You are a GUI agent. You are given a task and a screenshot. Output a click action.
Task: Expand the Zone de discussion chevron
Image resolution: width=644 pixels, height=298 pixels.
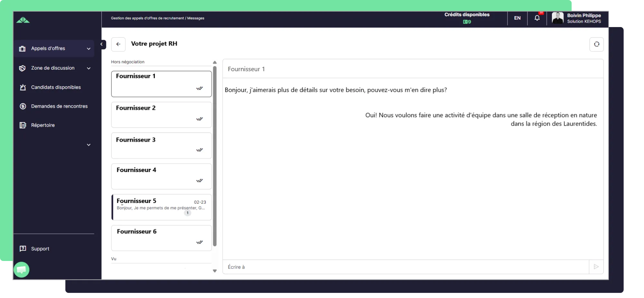coord(89,68)
